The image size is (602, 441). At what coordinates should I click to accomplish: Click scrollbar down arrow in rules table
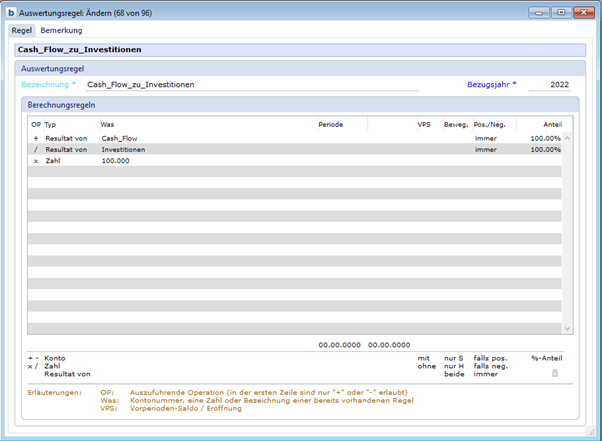pos(567,328)
